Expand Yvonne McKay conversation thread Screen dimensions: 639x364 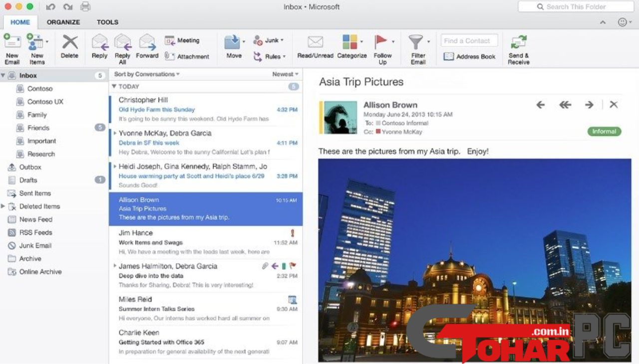pyautogui.click(x=115, y=133)
